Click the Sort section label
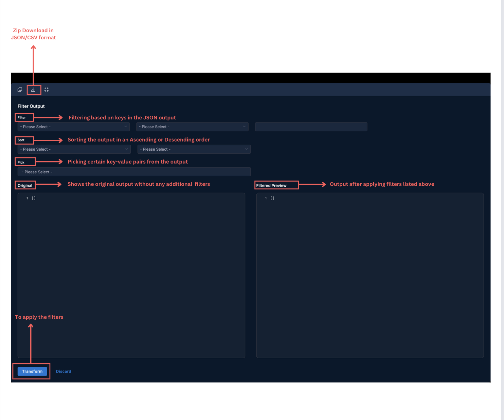 click(x=21, y=140)
